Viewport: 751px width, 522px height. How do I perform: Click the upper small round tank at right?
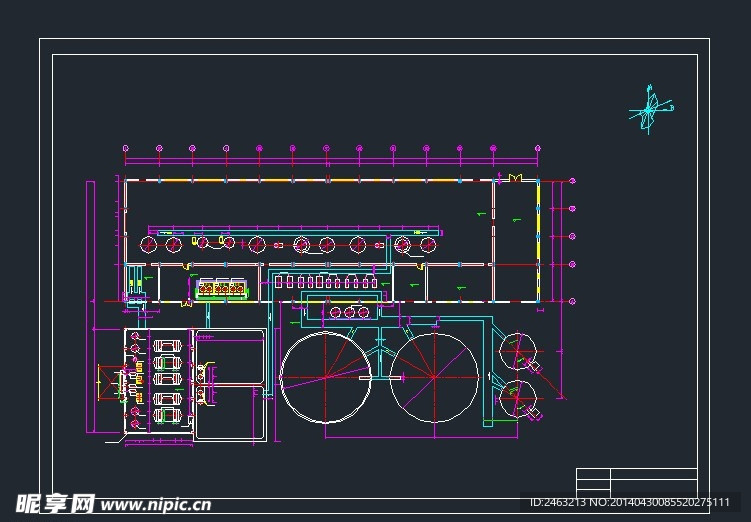(x=519, y=350)
